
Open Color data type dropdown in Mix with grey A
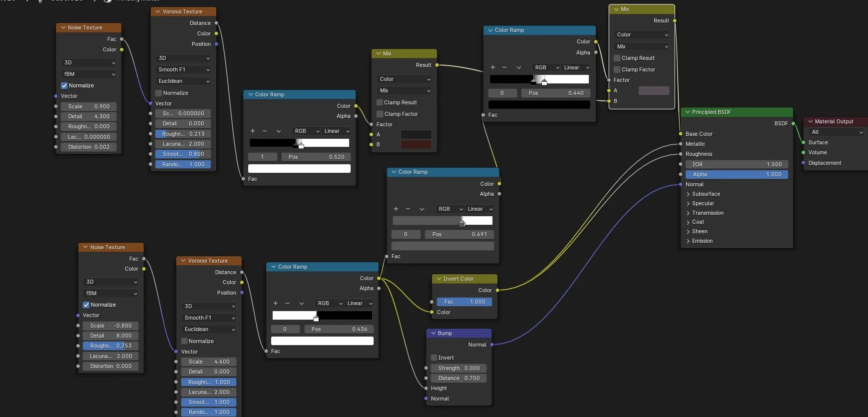(x=641, y=34)
